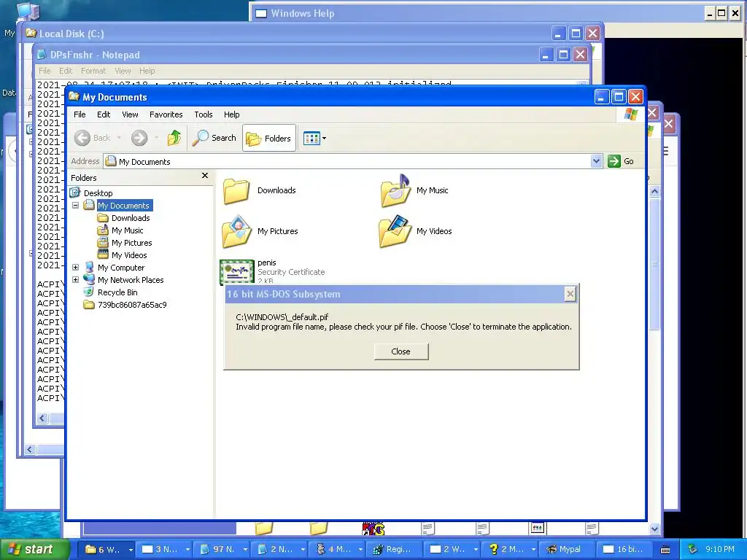Screen dimensions: 747x560
Task: Close the Folders pane with its X
Action: 205,176
